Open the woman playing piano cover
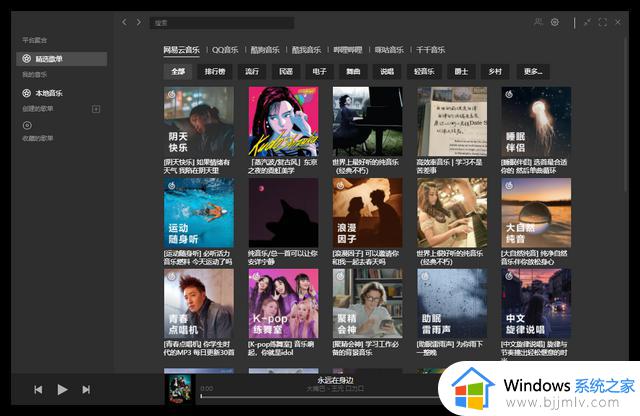 tap(452, 213)
